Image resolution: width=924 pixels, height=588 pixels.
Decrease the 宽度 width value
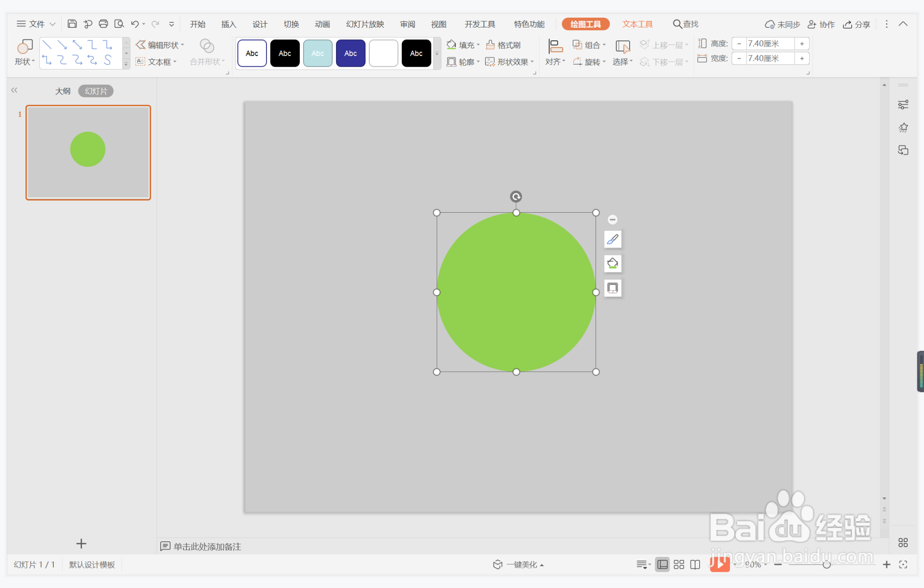click(739, 58)
